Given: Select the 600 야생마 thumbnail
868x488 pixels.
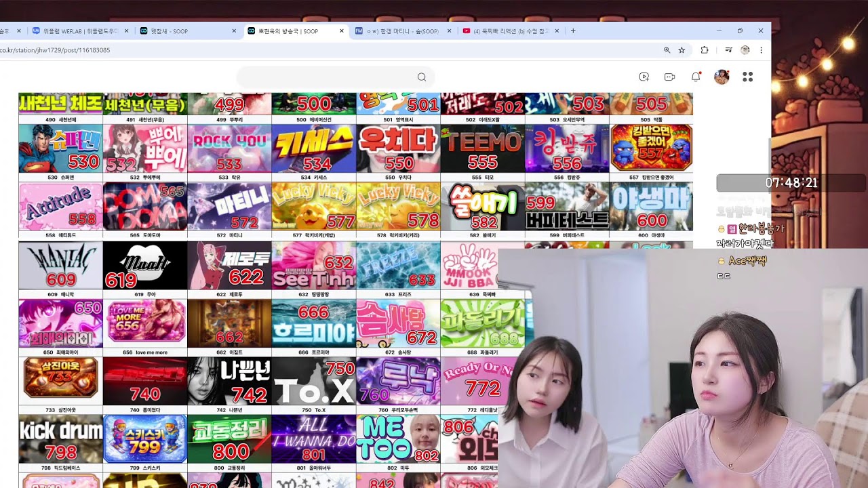Looking at the screenshot, I should coord(651,206).
